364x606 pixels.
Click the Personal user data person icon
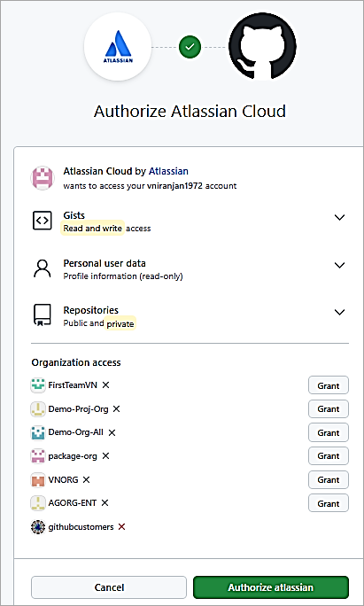(43, 268)
